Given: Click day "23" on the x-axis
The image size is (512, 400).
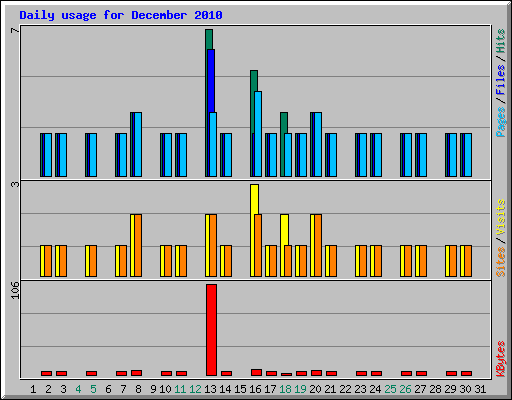Looking at the screenshot, I should click(x=360, y=389).
